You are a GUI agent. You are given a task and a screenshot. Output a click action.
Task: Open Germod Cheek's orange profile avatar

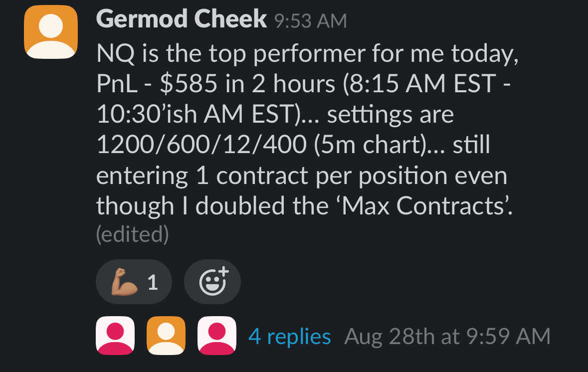51,32
